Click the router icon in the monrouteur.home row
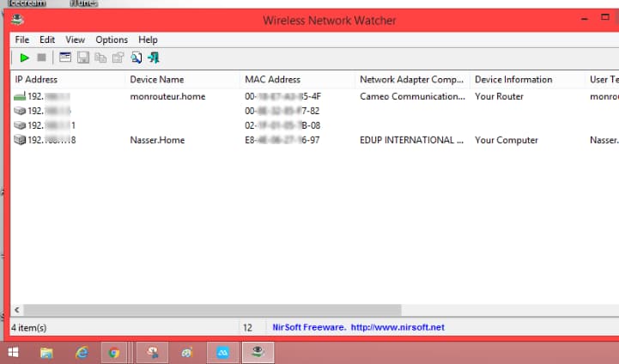This screenshot has height=364, width=619. [20, 96]
